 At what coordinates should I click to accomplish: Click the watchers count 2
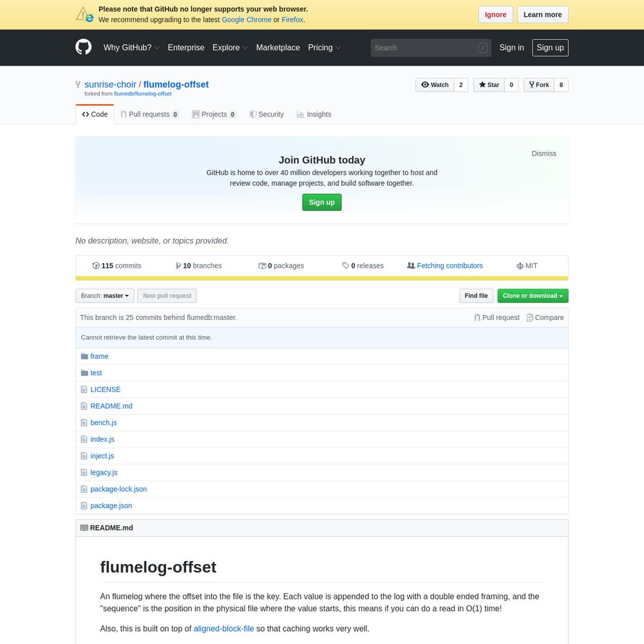[461, 85]
